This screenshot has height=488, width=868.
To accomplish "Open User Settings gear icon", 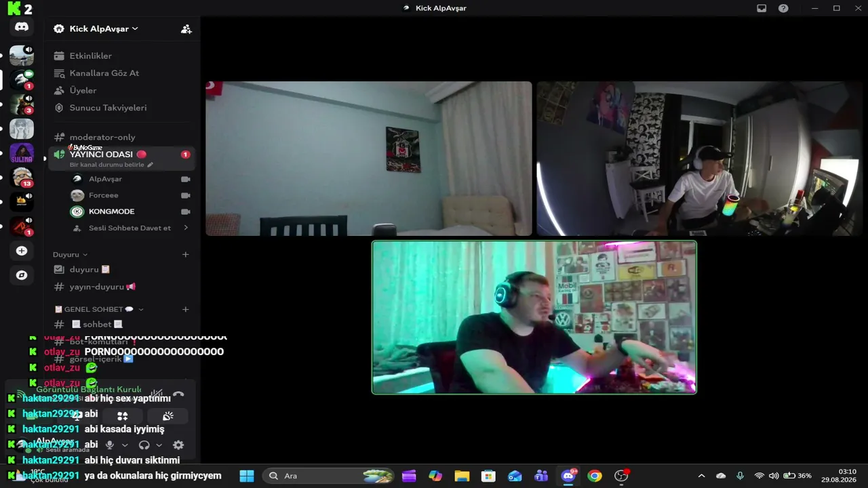I will pos(178,445).
